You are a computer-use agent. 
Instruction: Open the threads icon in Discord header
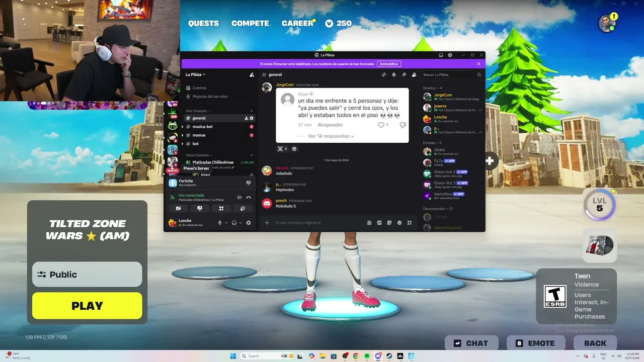383,74
